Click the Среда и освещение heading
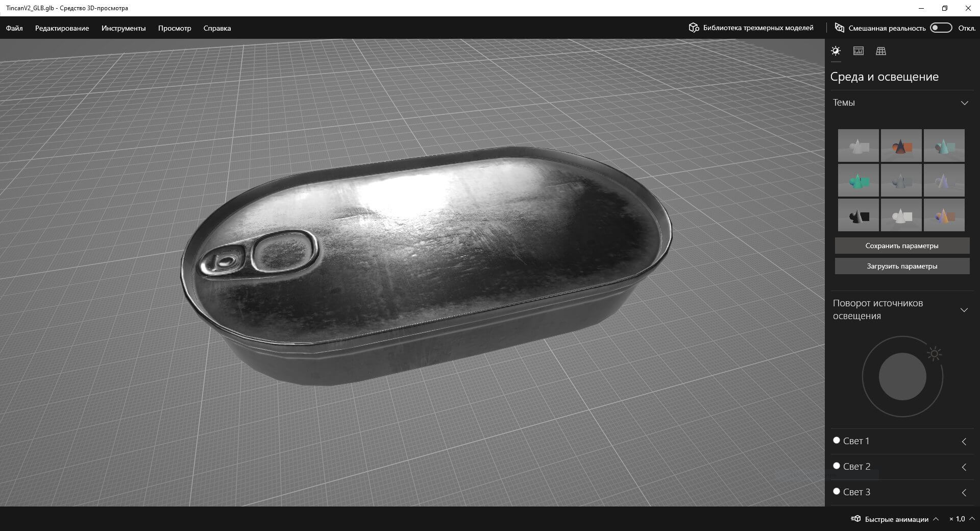The height and width of the screenshot is (531, 980). click(x=884, y=77)
